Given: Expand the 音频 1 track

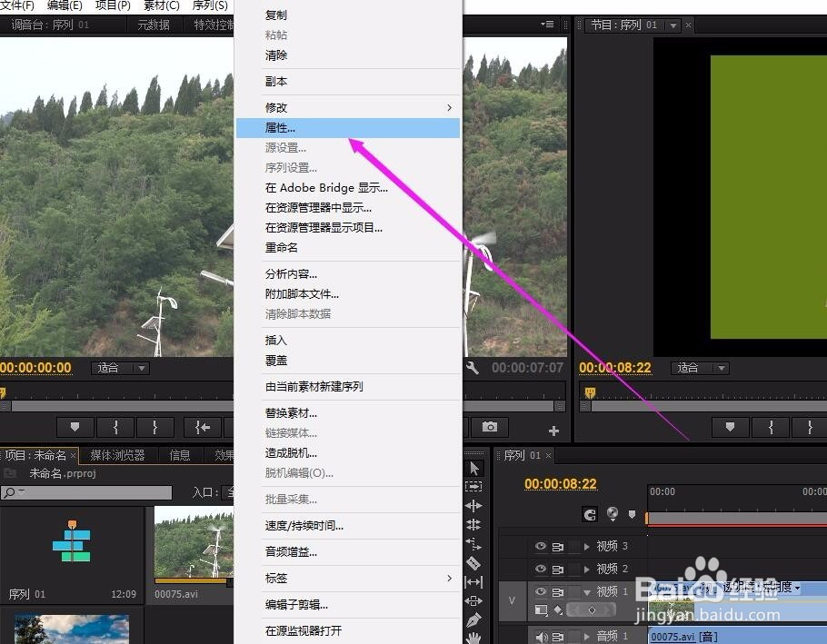Looking at the screenshot, I should point(586,637).
